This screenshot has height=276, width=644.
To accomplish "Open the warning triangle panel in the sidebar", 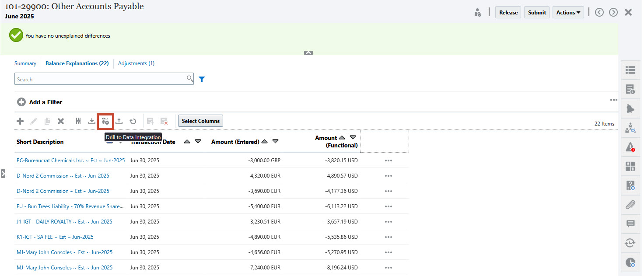I will 630,147.
